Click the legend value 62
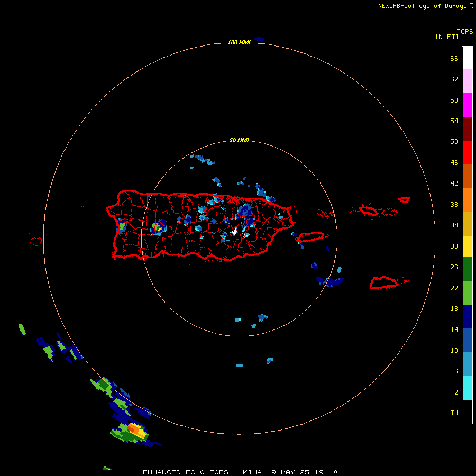476x476 pixels. pos(454,79)
